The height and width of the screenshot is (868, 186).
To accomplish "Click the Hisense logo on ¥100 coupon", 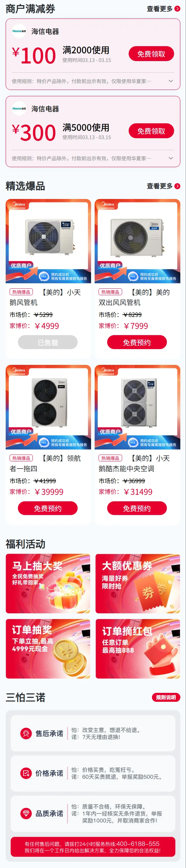I will [x=19, y=31].
